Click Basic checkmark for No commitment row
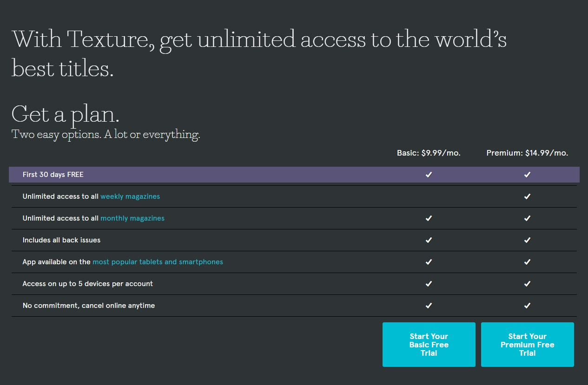This screenshot has height=385, width=588. tap(429, 306)
